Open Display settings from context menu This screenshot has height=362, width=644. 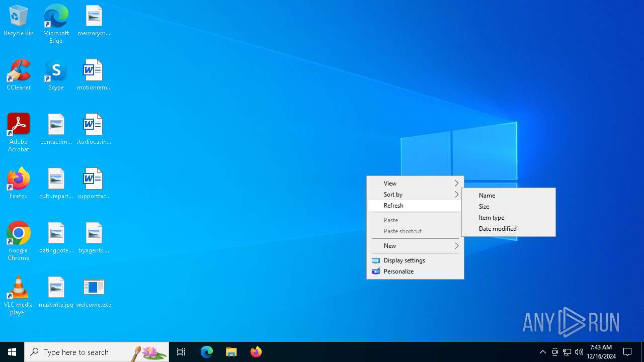point(415,260)
